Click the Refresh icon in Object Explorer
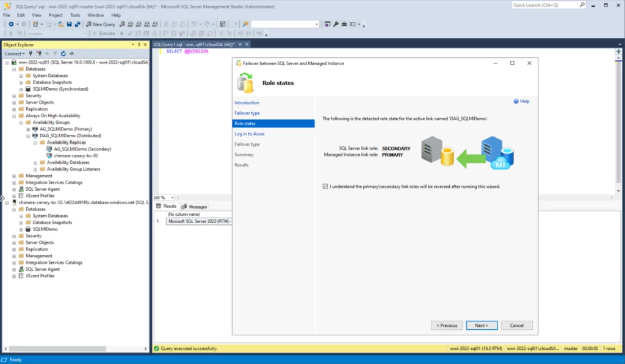Screen dimensions: 625x364 point(63,52)
